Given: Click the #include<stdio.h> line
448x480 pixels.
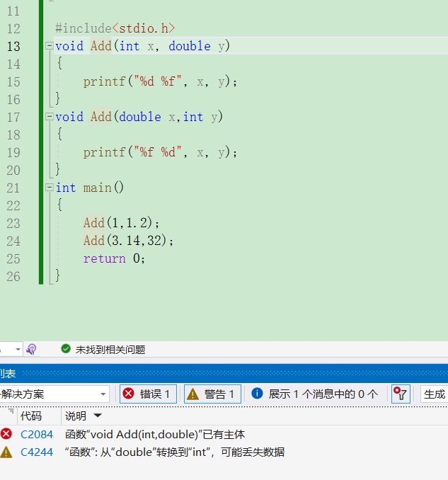Looking at the screenshot, I should point(115,28).
